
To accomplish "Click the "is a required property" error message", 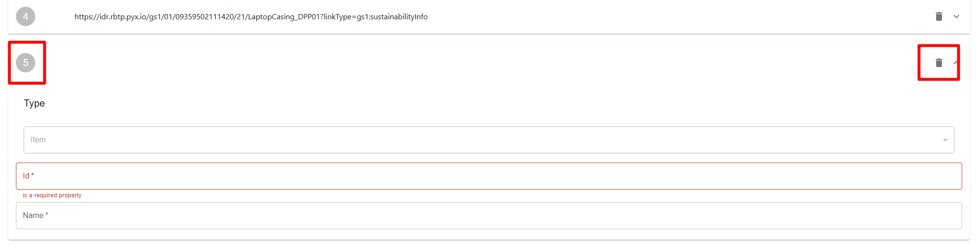I will point(52,195).
